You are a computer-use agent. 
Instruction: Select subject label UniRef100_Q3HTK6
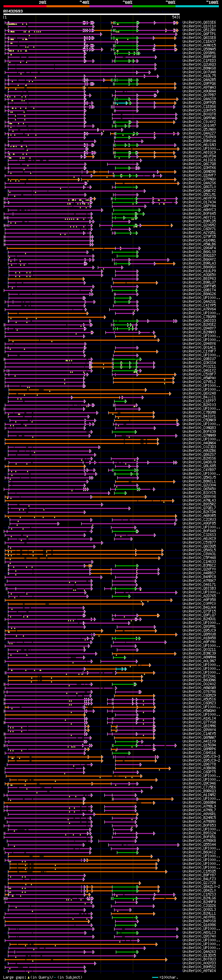tap(199, 168)
